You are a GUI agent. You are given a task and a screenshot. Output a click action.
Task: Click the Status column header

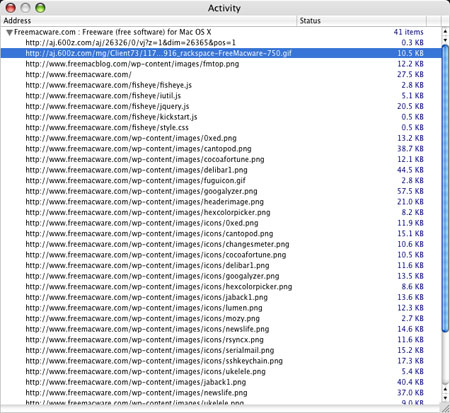[361, 21]
